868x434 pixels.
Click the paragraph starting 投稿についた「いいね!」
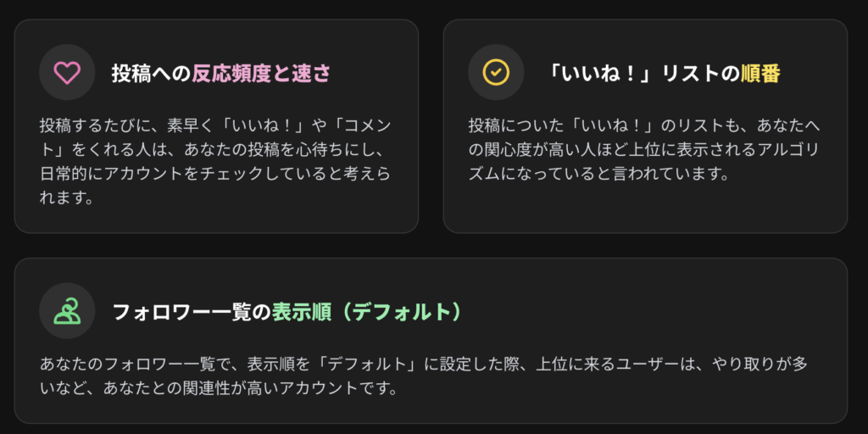pos(644,149)
